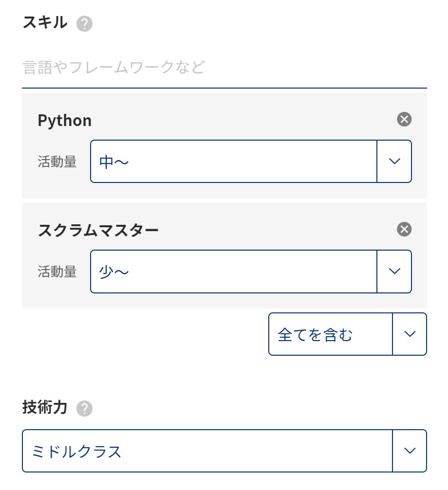Image resolution: width=448 pixels, height=490 pixels.
Task: Click chevron arrow of ミドルクラス dropdown
Action: pos(410,451)
